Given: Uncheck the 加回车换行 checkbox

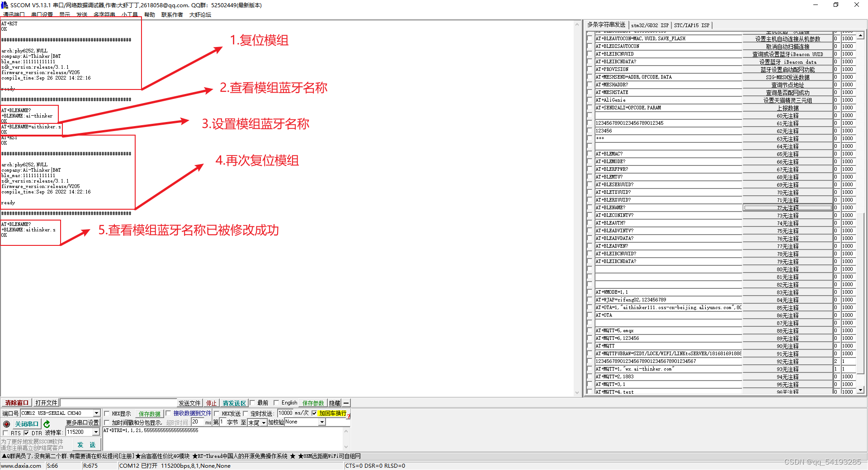Looking at the screenshot, I should click(x=314, y=413).
